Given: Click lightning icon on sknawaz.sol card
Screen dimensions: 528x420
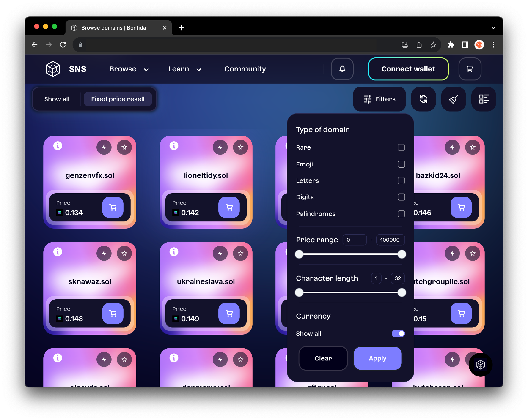Looking at the screenshot, I should [x=104, y=253].
